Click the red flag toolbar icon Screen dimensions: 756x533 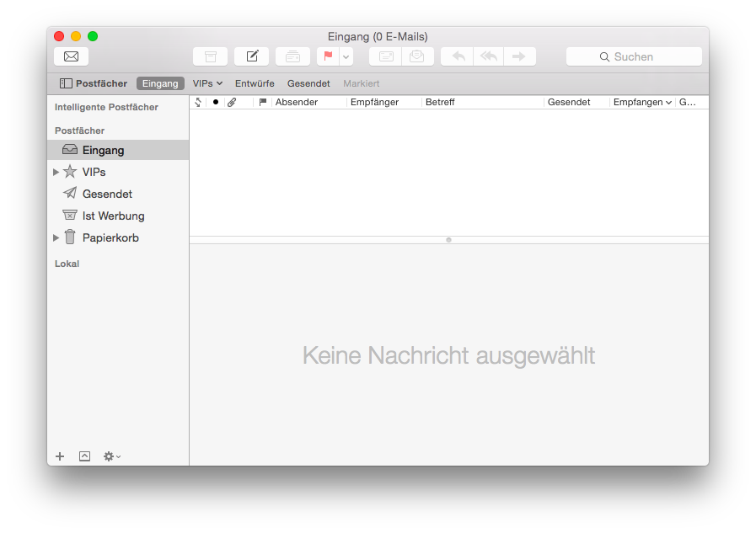click(x=328, y=56)
